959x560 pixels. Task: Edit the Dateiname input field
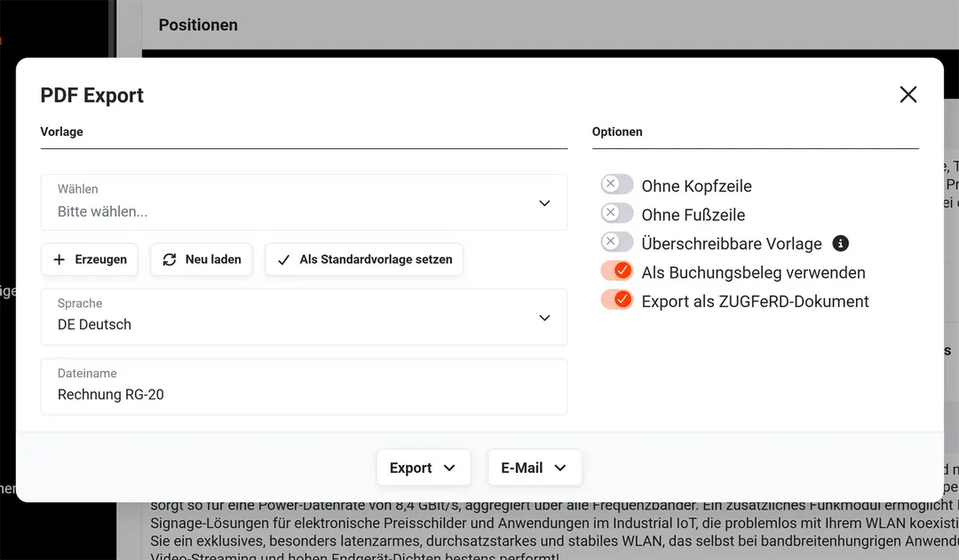pyautogui.click(x=304, y=386)
